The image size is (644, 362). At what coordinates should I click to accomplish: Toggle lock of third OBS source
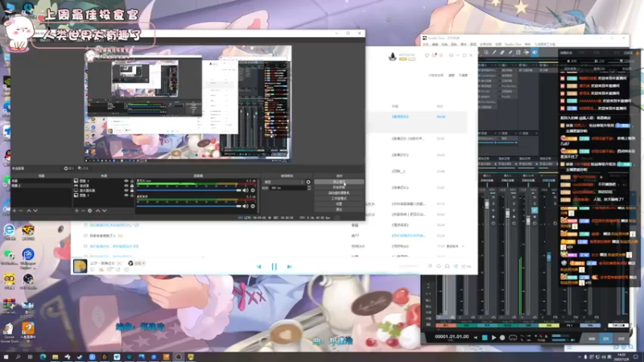point(132,191)
